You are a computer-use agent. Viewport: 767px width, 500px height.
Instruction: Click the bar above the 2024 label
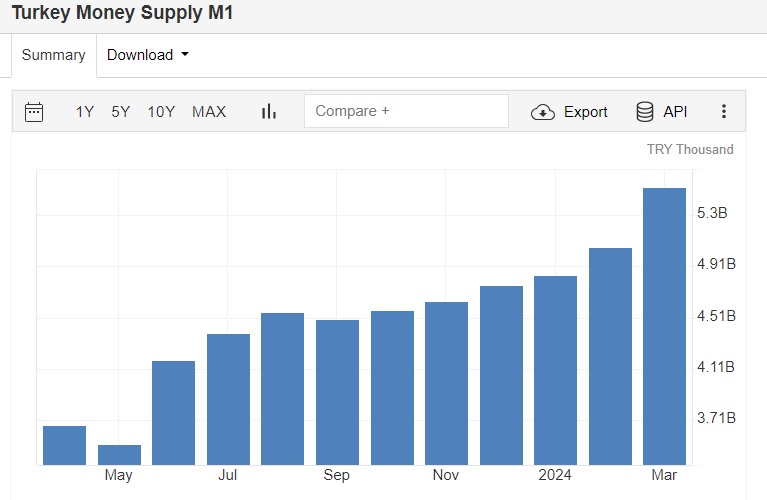pos(555,370)
